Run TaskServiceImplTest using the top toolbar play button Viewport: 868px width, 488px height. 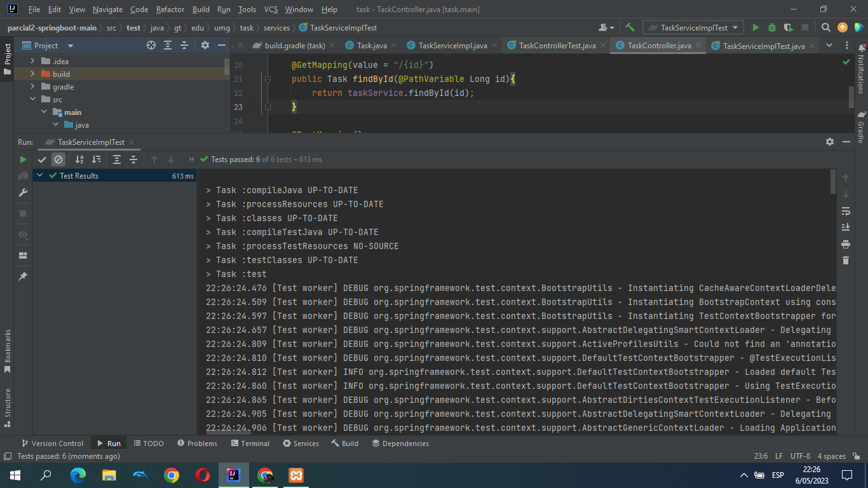pos(756,27)
